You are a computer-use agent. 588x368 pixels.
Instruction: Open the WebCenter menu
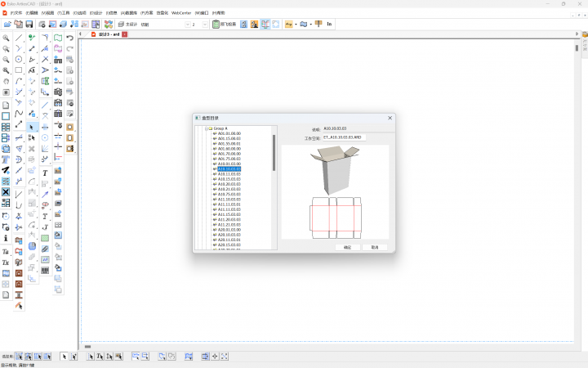tap(180, 13)
